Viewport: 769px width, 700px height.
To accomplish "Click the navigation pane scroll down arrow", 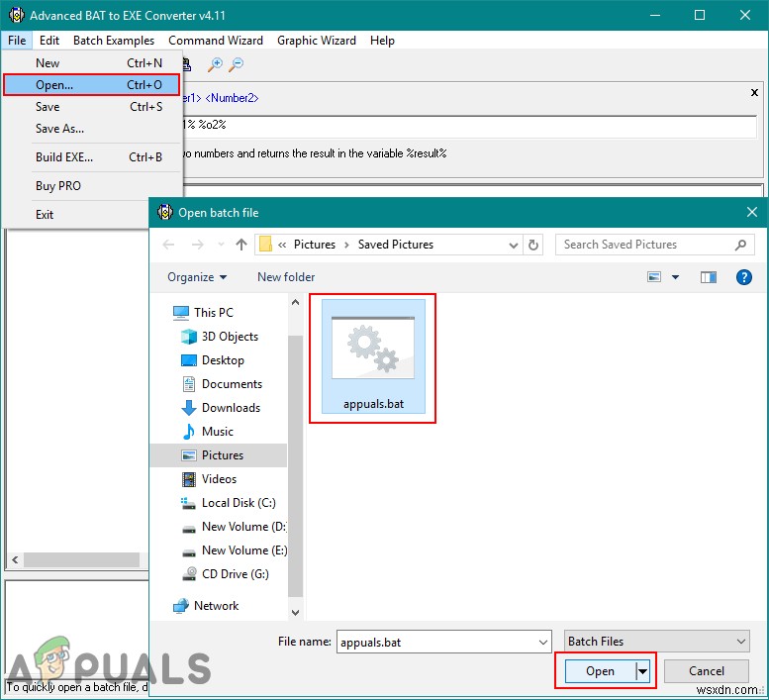I will pyautogui.click(x=295, y=612).
